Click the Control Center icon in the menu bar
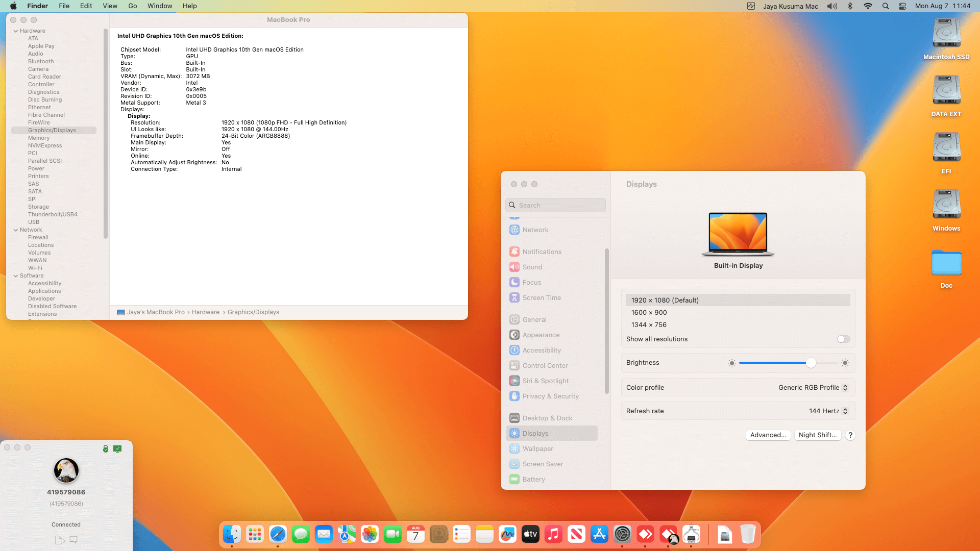This screenshot has width=980, height=551. 902,6
